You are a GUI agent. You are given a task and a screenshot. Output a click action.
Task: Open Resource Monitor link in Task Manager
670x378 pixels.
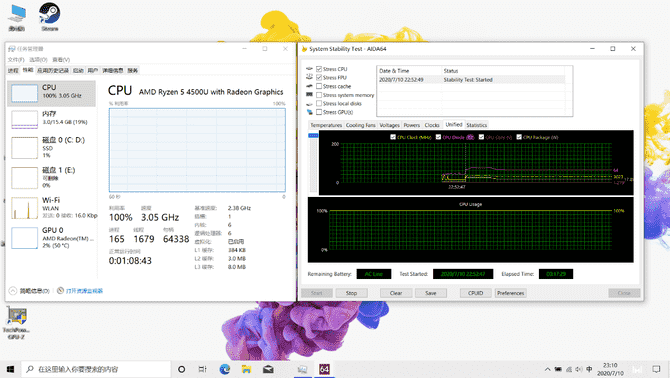coord(84,291)
